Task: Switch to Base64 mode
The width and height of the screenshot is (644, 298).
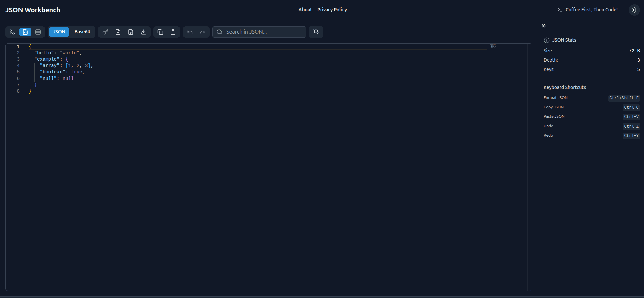Action: point(82,32)
